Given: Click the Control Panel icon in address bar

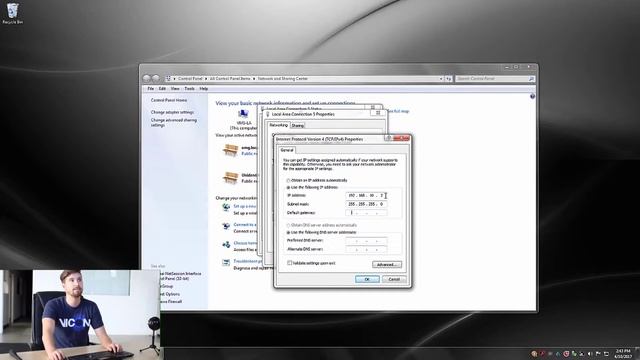Looking at the screenshot, I should tap(168, 78).
